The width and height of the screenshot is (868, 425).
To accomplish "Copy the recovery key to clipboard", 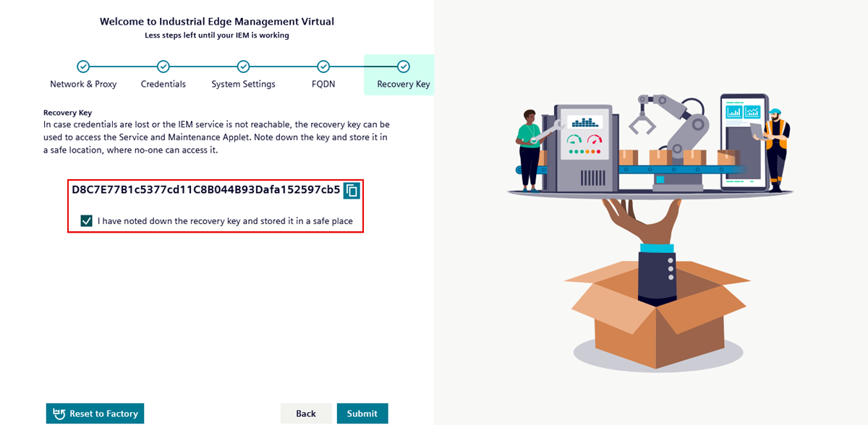I will tap(351, 190).
